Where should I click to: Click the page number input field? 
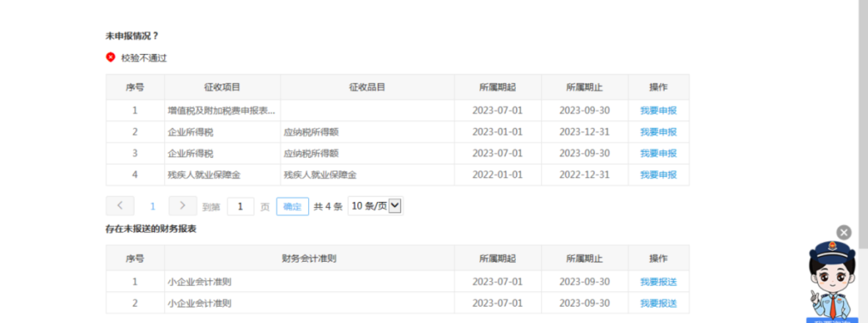pos(240,207)
